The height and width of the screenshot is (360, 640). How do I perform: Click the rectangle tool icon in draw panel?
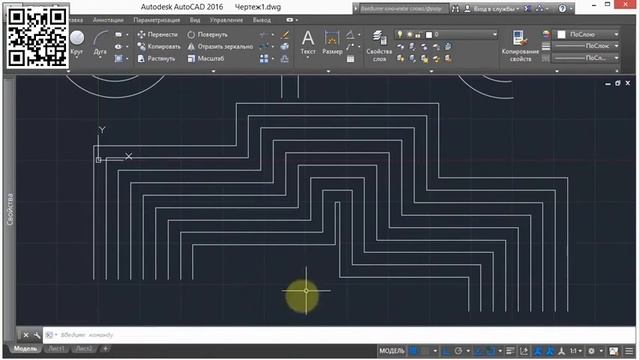click(118, 35)
